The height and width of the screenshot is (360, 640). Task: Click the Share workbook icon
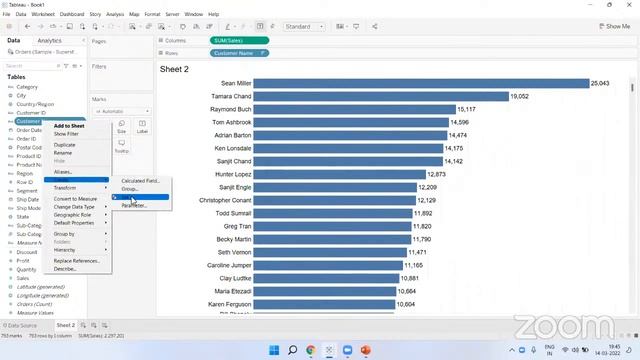coord(375,27)
